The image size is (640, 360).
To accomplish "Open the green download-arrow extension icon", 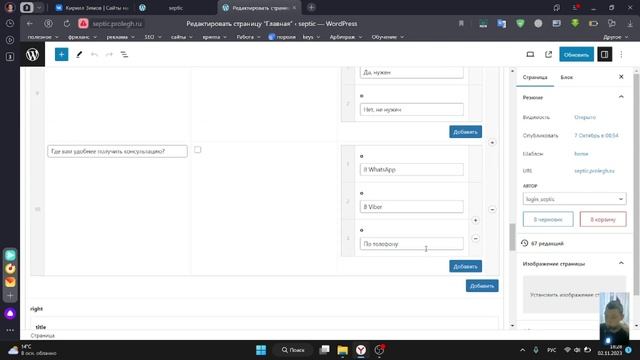I will tap(575, 24).
